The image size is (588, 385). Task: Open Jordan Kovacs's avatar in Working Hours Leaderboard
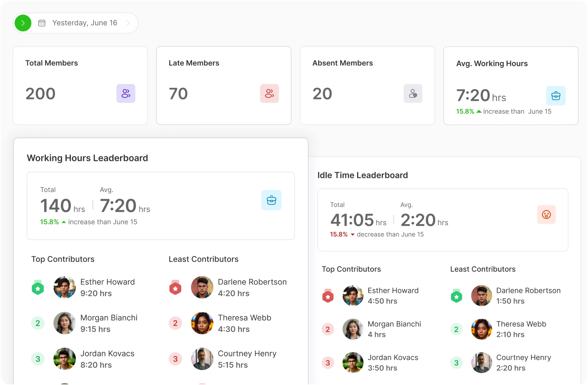[65, 359]
